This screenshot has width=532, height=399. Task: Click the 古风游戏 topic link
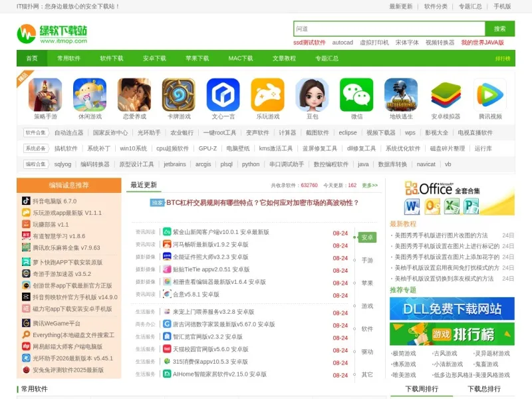tap(445, 354)
